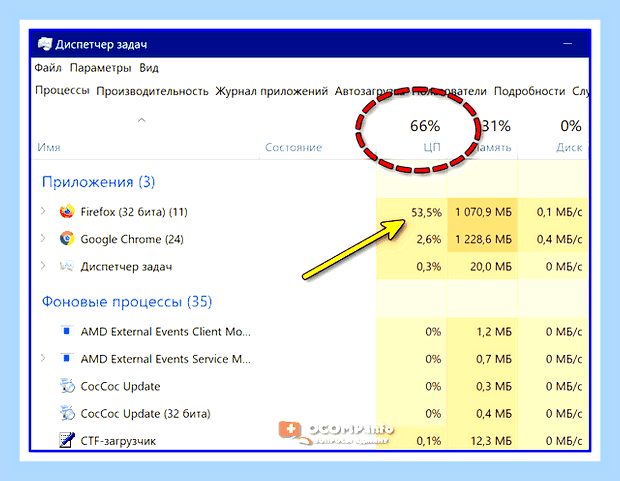Sort by the Память 31% column header
Screen dimensions: 620x481
coord(494,136)
